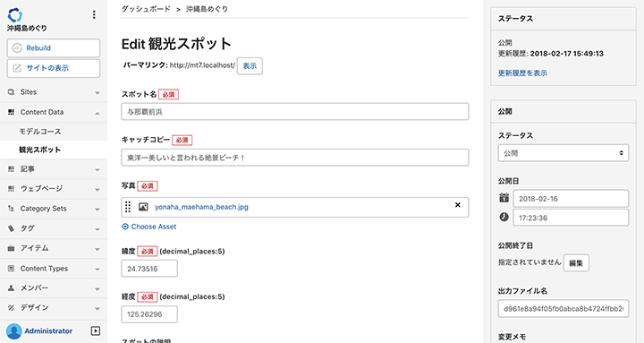Expand the メンバー menu arrow
The image size is (644, 343).
(x=97, y=289)
